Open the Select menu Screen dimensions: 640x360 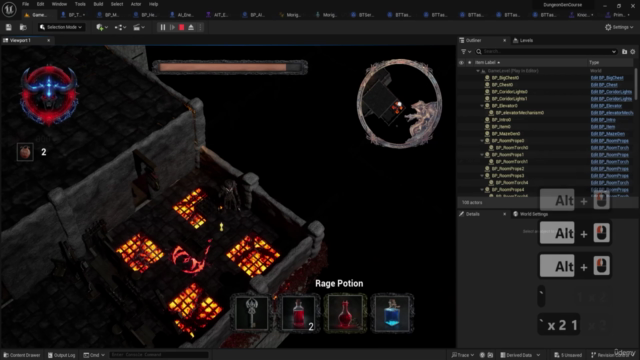click(x=117, y=4)
